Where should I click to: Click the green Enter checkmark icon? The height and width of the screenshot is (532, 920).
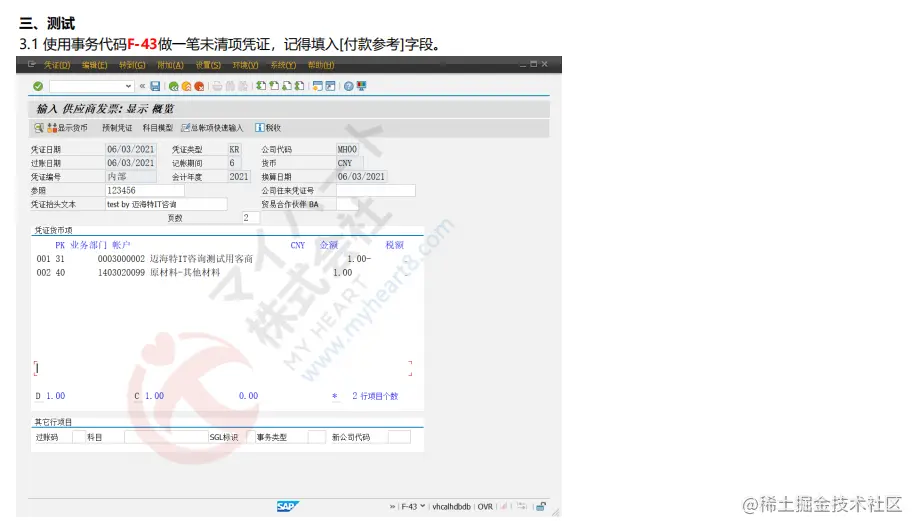point(38,86)
